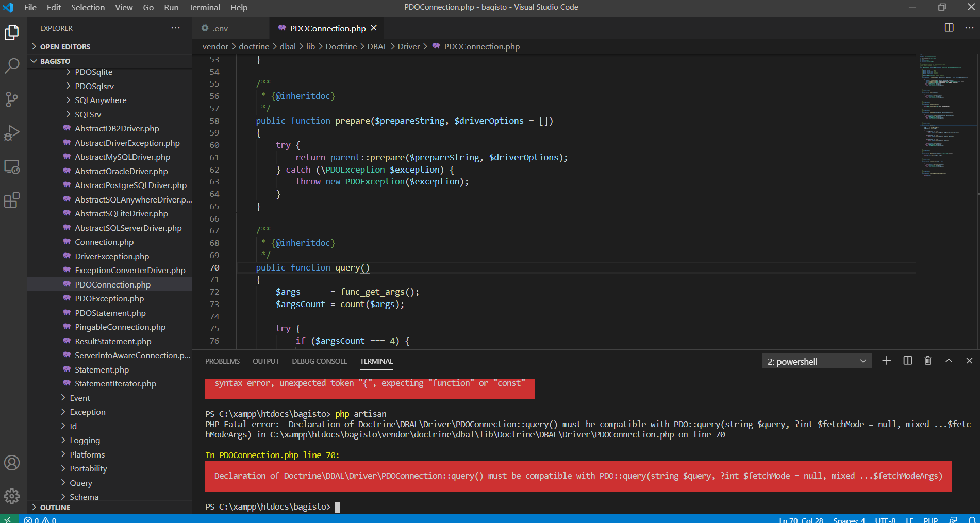Split the editor to the right
The image size is (980, 523).
pos(949,28)
